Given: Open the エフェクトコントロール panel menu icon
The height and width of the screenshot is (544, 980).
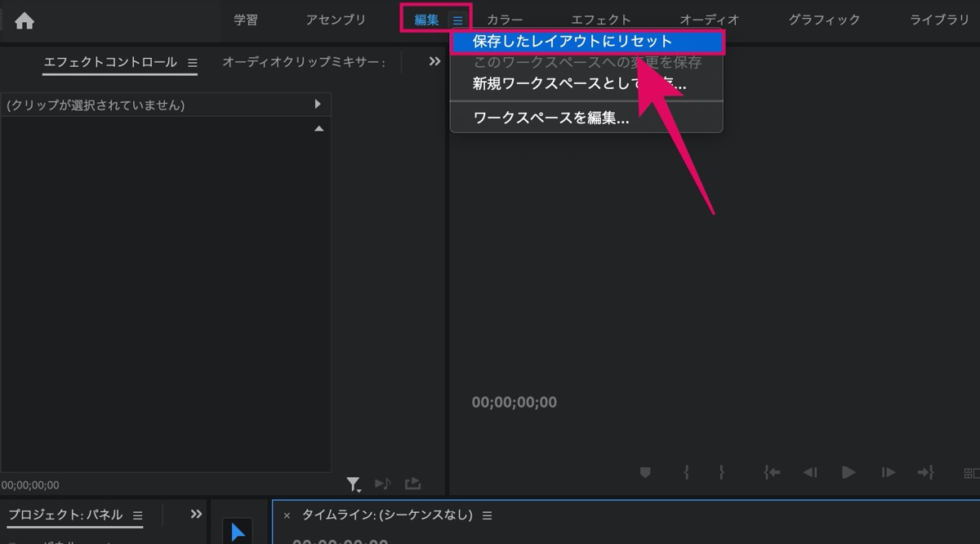Looking at the screenshot, I should click(x=193, y=63).
